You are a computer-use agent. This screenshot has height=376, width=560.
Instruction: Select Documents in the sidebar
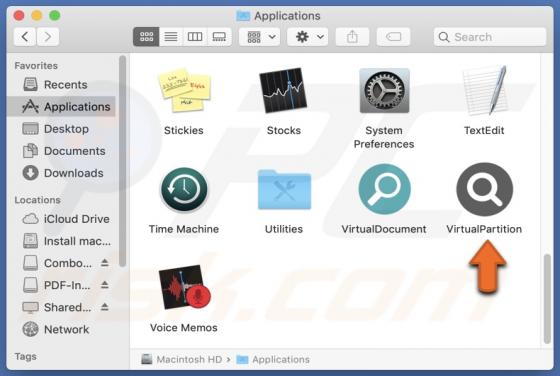coord(61,151)
